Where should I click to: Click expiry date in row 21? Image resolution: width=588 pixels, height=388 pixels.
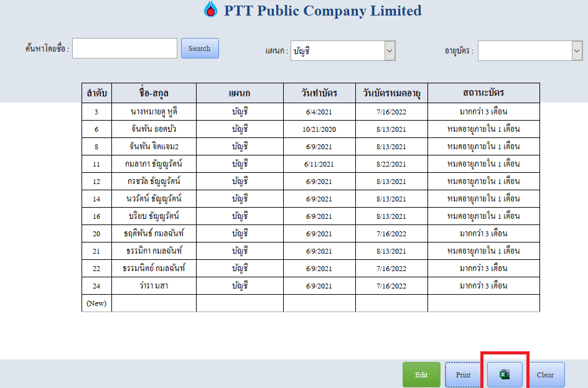click(x=391, y=251)
